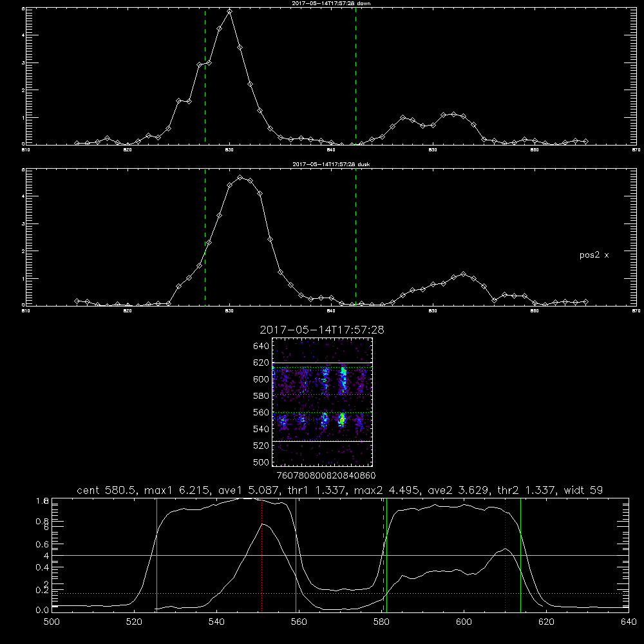Click the spectrogram x-axis label '760780800820840860'

(x=326, y=476)
